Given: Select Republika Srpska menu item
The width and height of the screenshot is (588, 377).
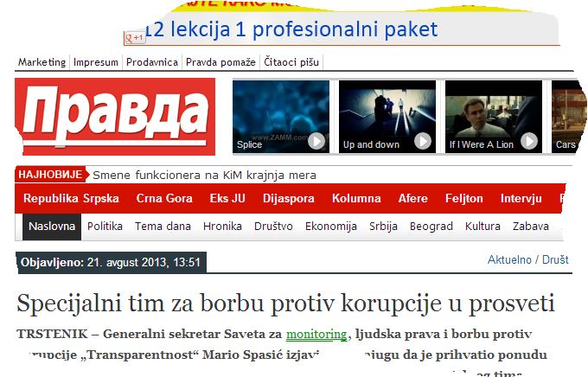Looking at the screenshot, I should pyautogui.click(x=71, y=198).
